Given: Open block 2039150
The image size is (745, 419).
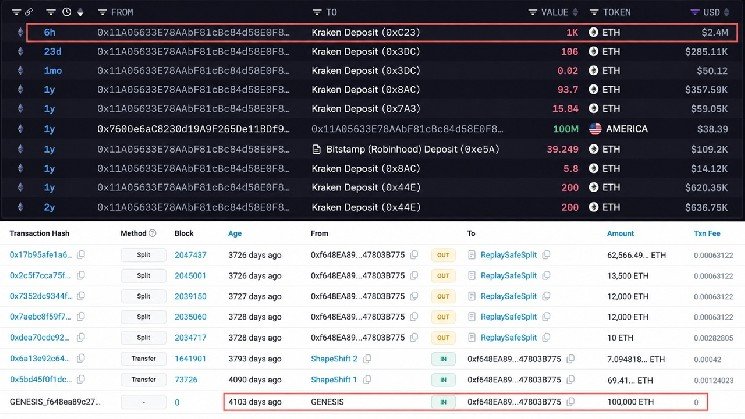Looking at the screenshot, I should click(190, 296).
